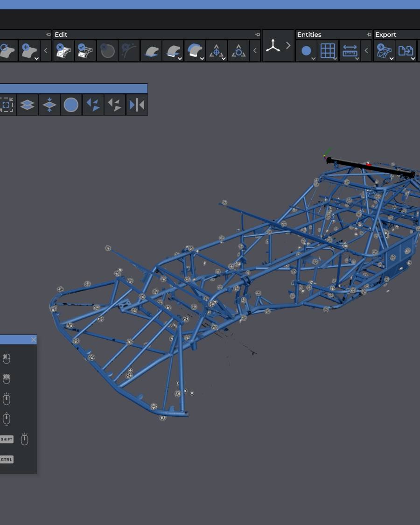Pin the Edit toolbar panel
The image size is (420, 525).
[258, 35]
